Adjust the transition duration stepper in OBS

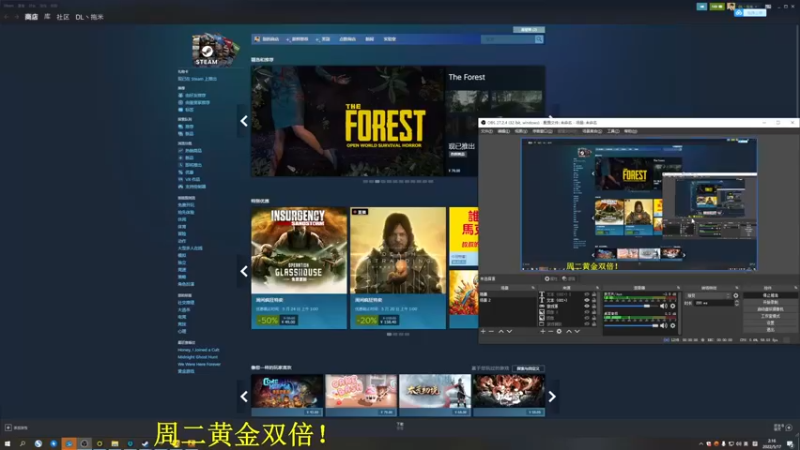coord(736,303)
